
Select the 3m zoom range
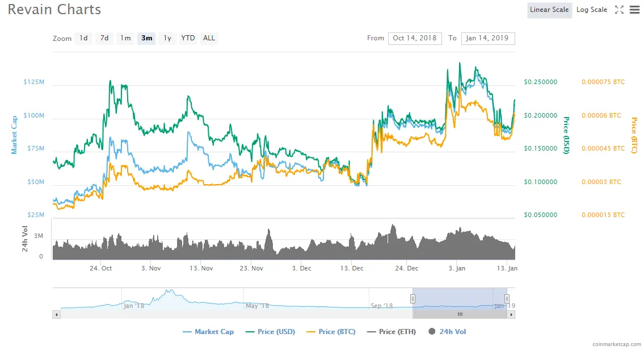[146, 38]
